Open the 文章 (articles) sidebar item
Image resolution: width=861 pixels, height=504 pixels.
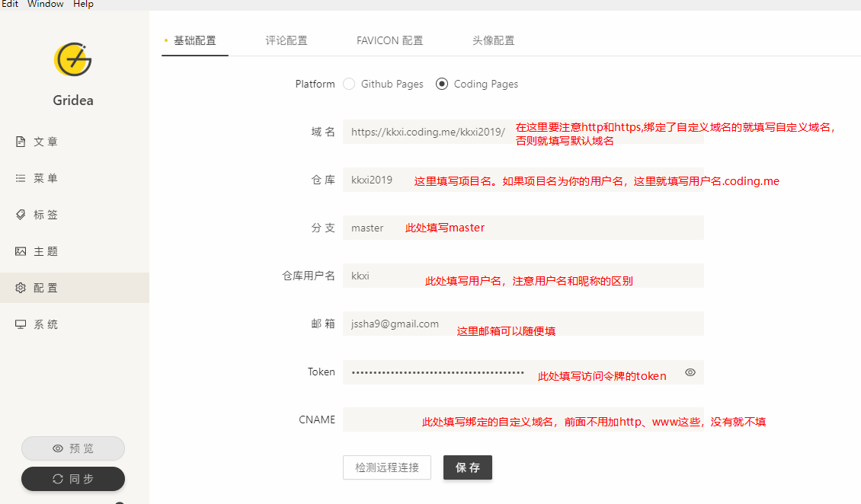point(75,142)
